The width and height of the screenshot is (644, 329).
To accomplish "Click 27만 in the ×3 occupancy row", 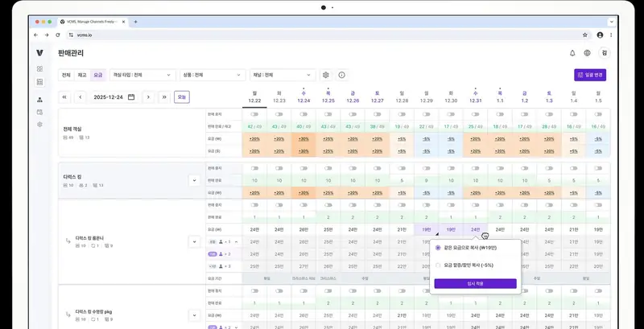I will tap(303, 266).
